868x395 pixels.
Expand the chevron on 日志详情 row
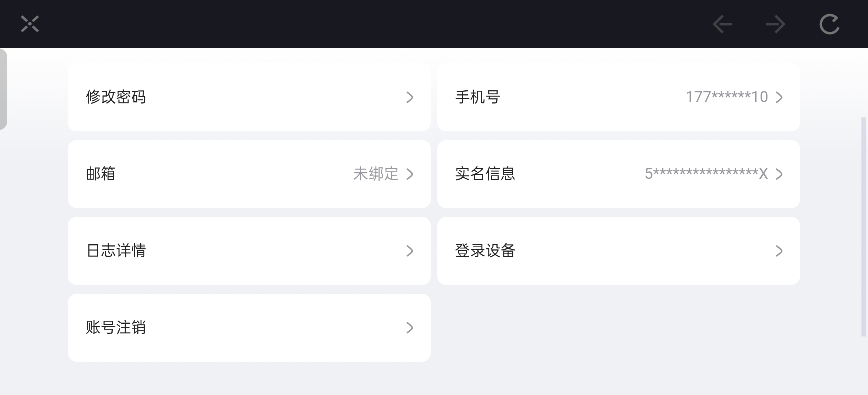pyautogui.click(x=410, y=251)
